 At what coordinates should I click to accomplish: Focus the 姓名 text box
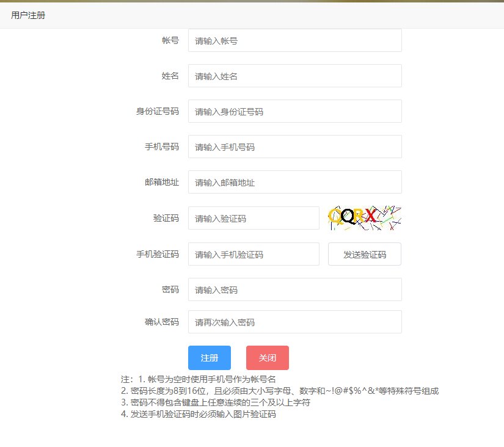[x=294, y=76]
